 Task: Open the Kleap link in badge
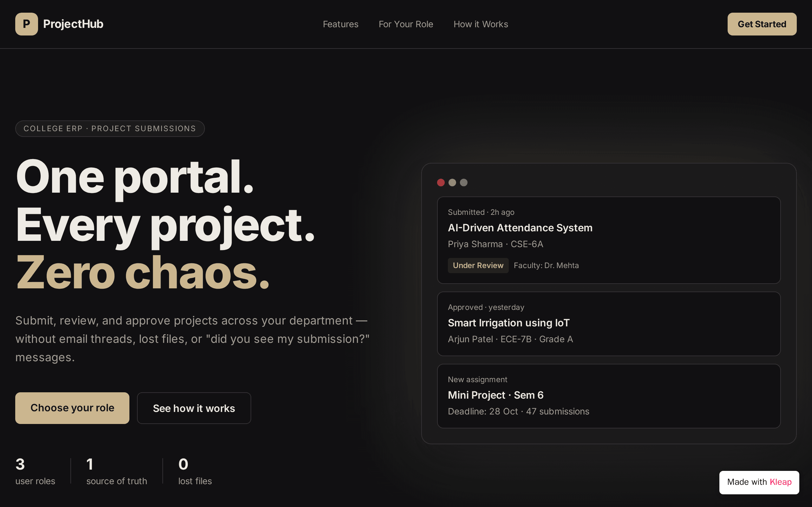[781, 482]
